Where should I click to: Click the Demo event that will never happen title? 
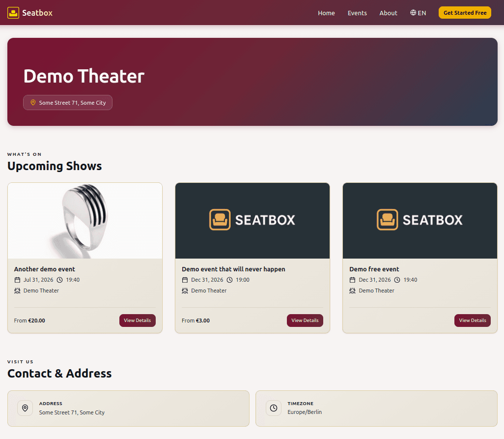(x=233, y=269)
